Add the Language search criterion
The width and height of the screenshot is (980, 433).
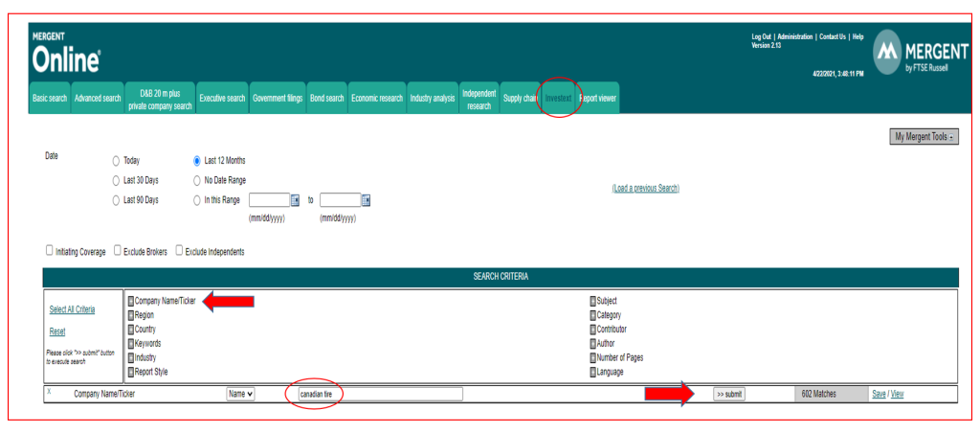click(592, 373)
